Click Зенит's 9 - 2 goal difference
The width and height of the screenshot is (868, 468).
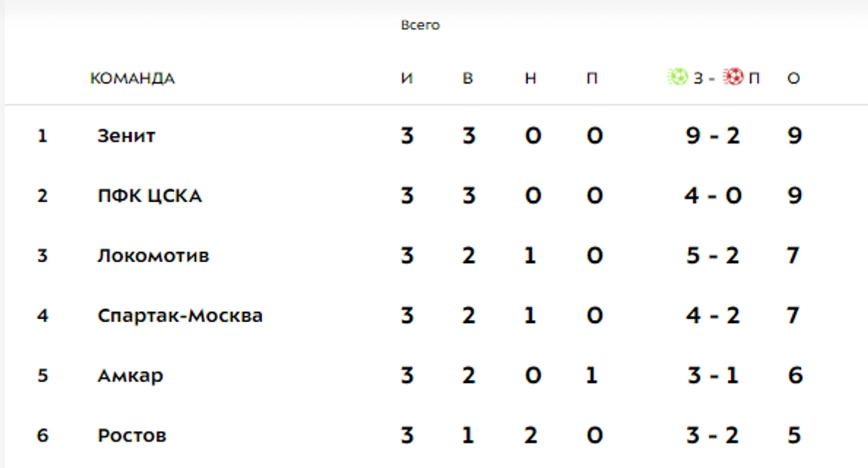pos(713,136)
